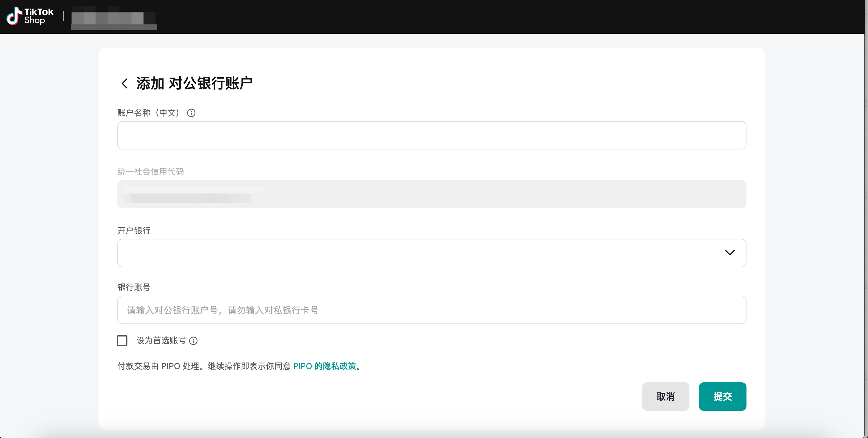Click the 添加 对公银行账户 page title

[194, 83]
